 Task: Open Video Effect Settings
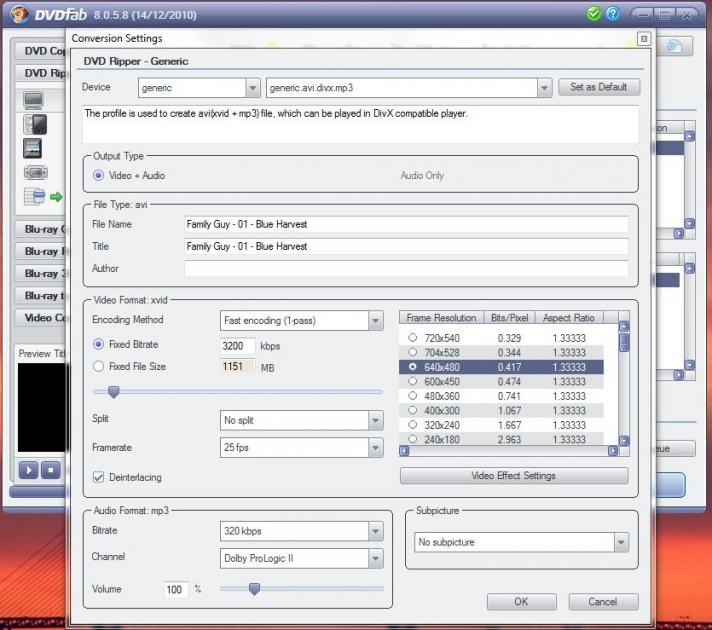(514, 476)
